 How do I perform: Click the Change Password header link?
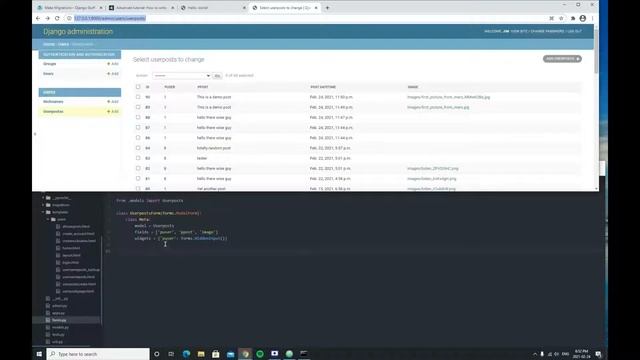(x=547, y=31)
